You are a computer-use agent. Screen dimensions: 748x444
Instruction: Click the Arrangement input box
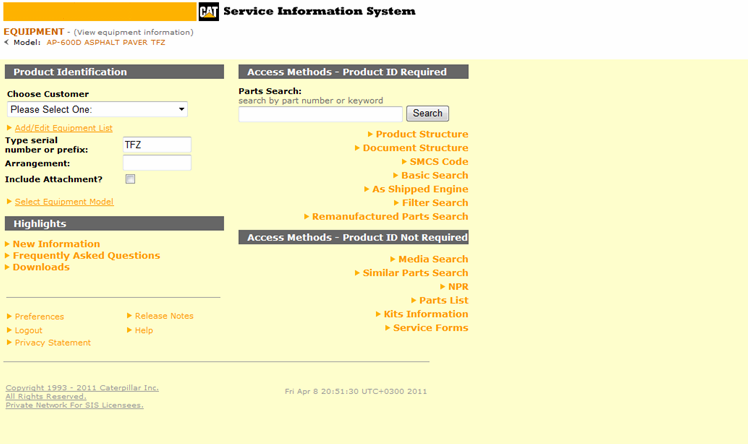pyautogui.click(x=156, y=162)
